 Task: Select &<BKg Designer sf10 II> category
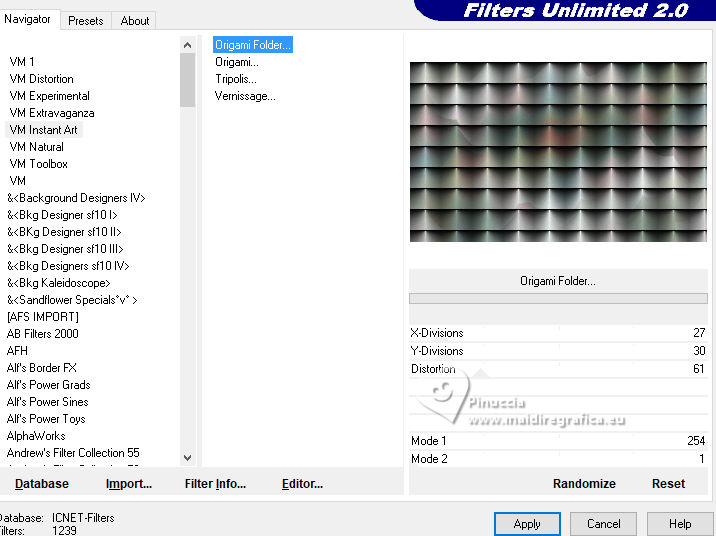[x=64, y=232]
